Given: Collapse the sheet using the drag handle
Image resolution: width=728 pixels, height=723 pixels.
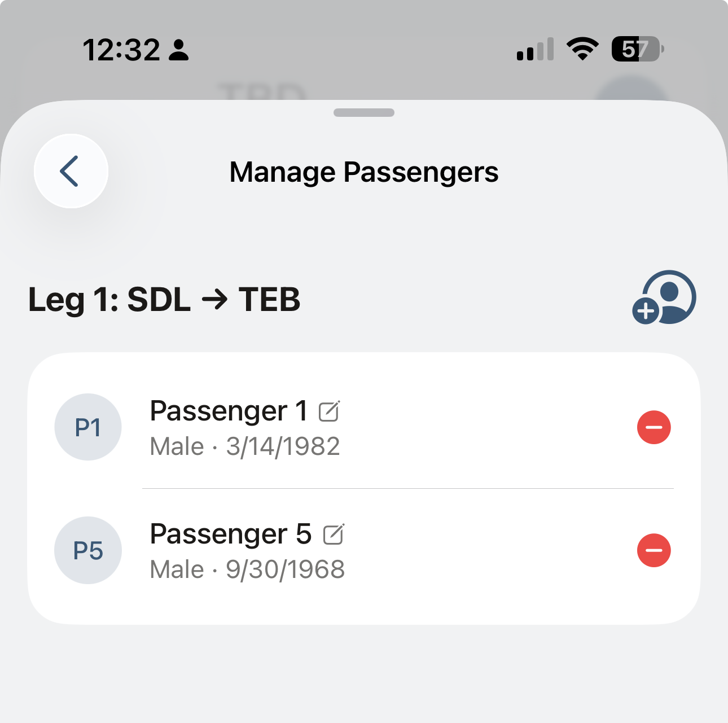Looking at the screenshot, I should [364, 112].
